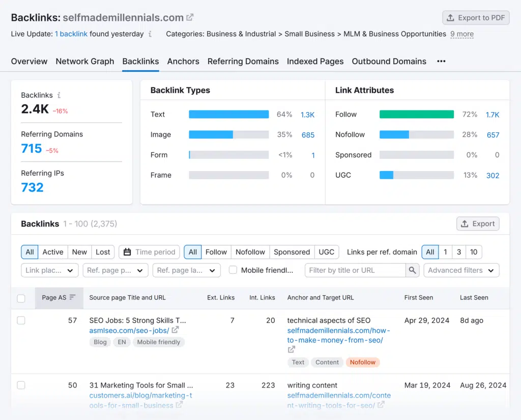The height and width of the screenshot is (420, 521).
Task: Open the Network Graph tab
Action: pyautogui.click(x=85, y=61)
